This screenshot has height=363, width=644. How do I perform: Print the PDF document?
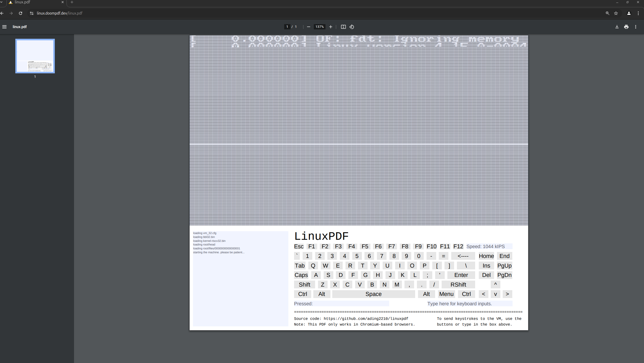[x=626, y=27]
